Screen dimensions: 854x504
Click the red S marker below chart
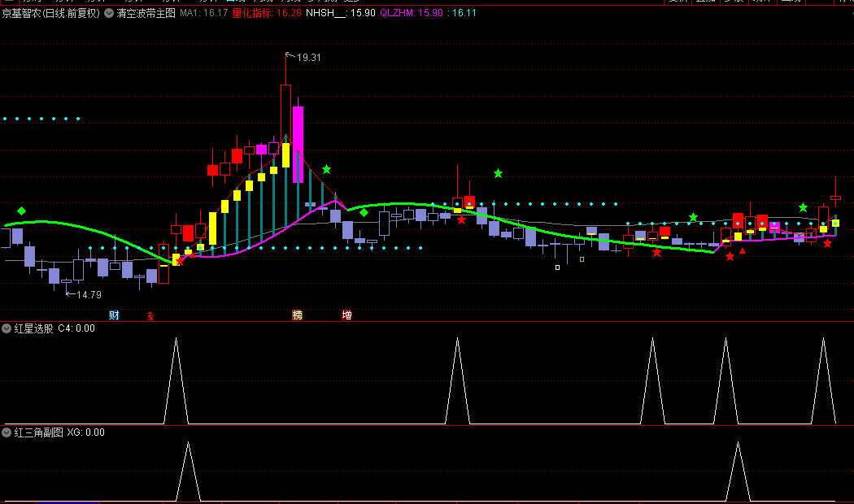click(150, 315)
